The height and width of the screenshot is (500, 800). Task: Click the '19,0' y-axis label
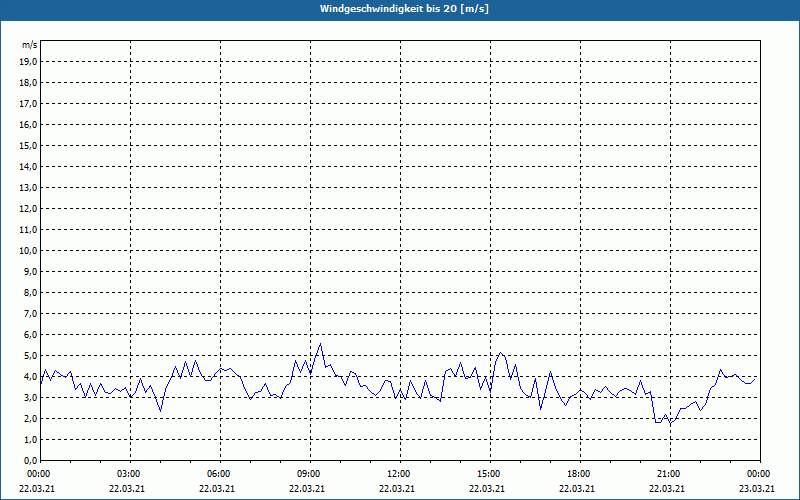coord(28,62)
